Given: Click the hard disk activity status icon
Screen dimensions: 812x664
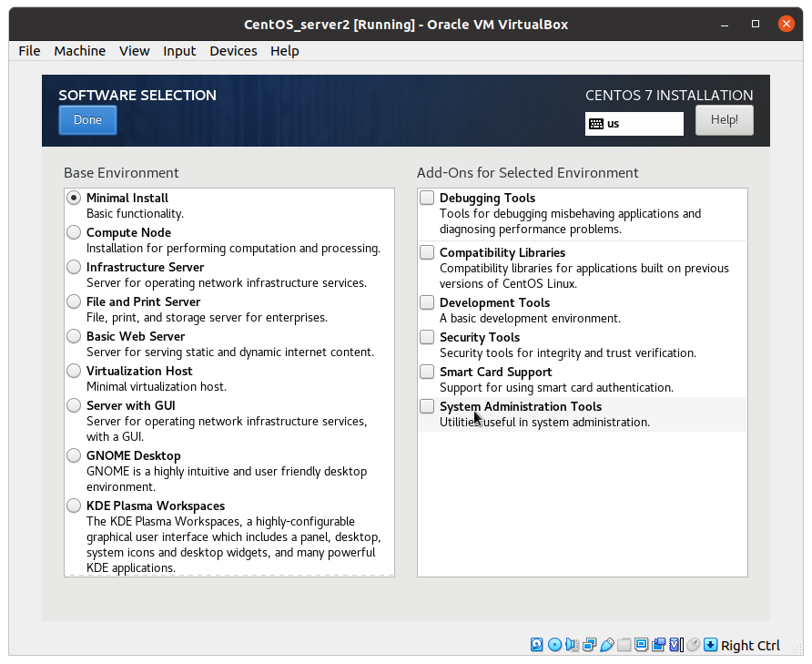Looking at the screenshot, I should coord(536,645).
